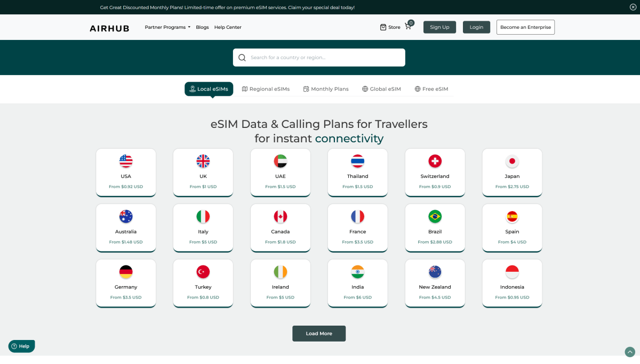Click the search magnifier icon
Image resolution: width=640 pixels, height=364 pixels.
pyautogui.click(x=242, y=58)
